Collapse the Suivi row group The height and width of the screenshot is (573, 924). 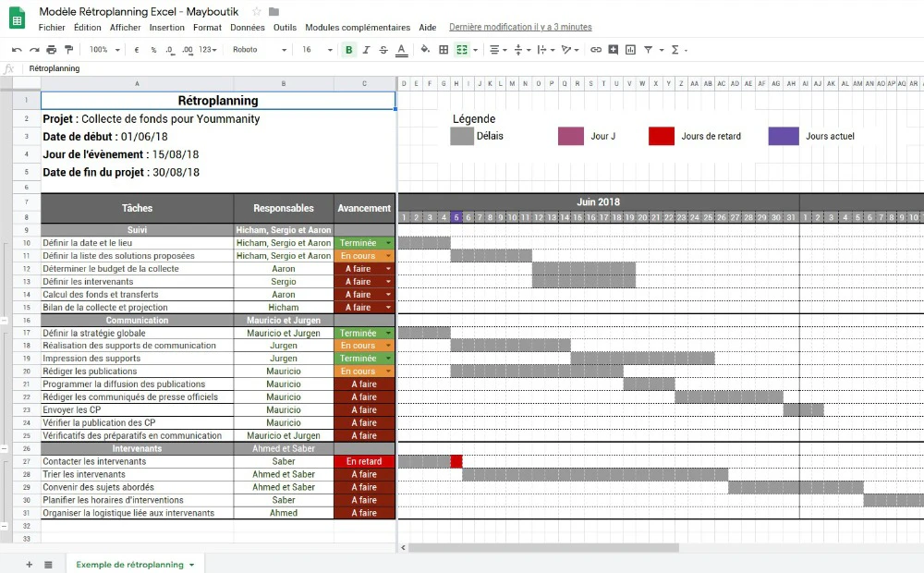click(x=4, y=320)
